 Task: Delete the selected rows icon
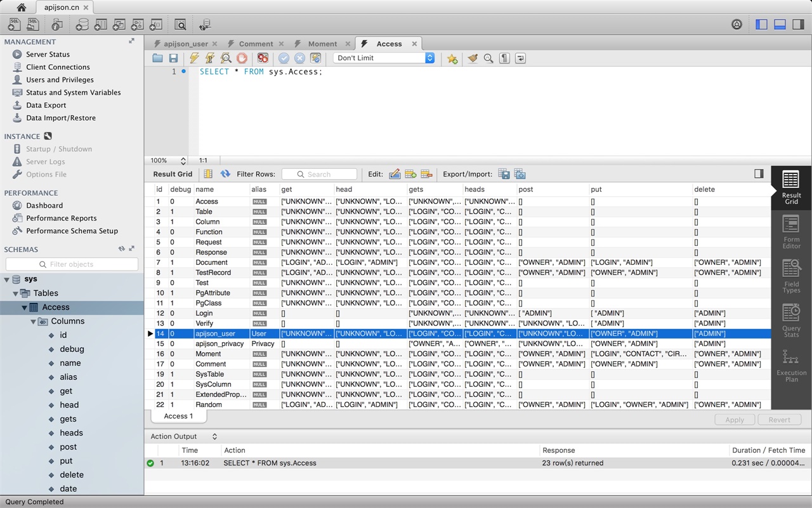tap(426, 174)
